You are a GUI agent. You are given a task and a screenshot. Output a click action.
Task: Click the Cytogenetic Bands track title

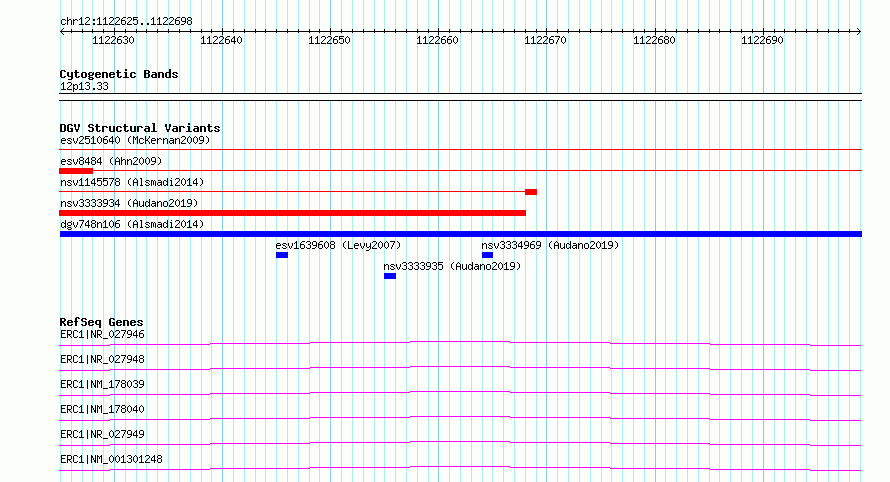coord(119,74)
